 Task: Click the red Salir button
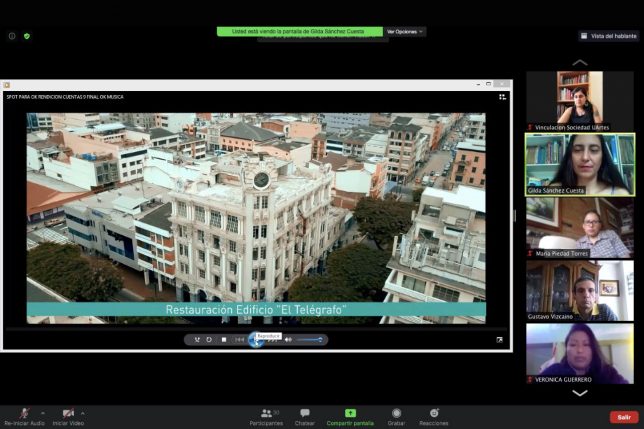click(624, 417)
